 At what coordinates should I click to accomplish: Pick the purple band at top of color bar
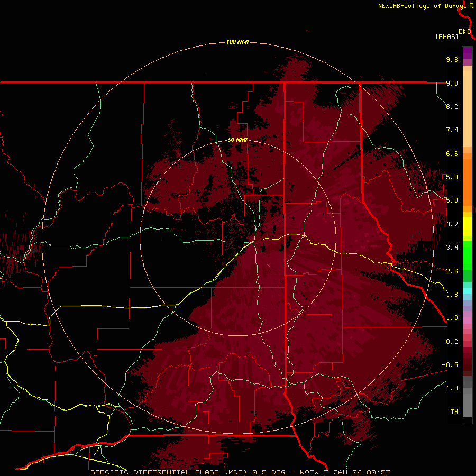tap(467, 53)
